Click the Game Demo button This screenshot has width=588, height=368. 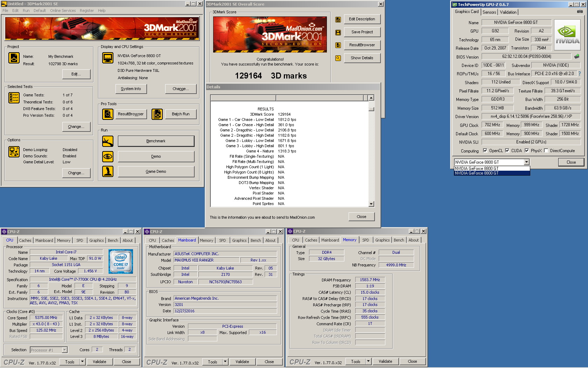(156, 171)
